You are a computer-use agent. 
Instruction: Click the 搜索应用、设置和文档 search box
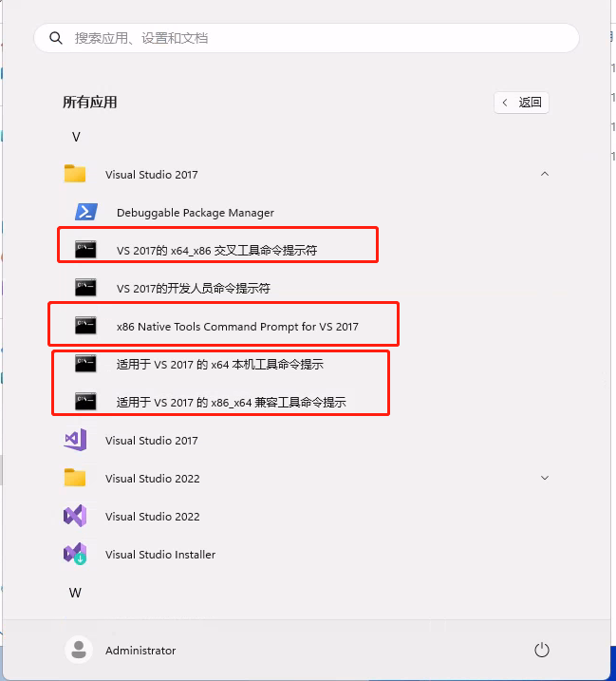click(307, 38)
